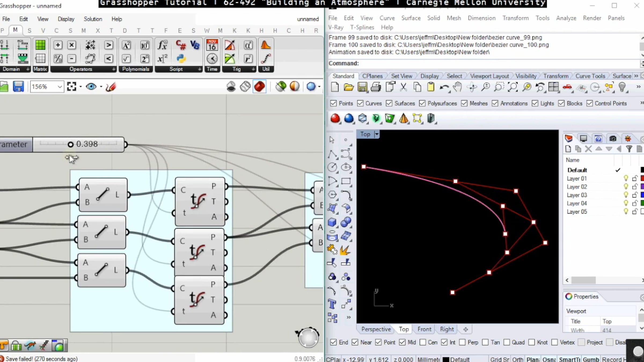Click the Grasshopper save file icon
The image size is (644, 362).
click(18, 87)
